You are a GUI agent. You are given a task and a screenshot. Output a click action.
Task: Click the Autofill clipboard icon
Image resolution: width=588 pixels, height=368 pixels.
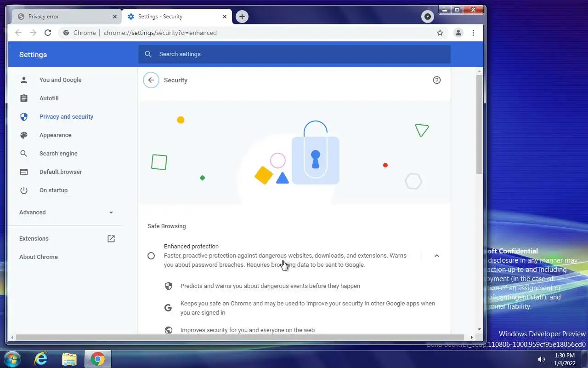(24, 98)
